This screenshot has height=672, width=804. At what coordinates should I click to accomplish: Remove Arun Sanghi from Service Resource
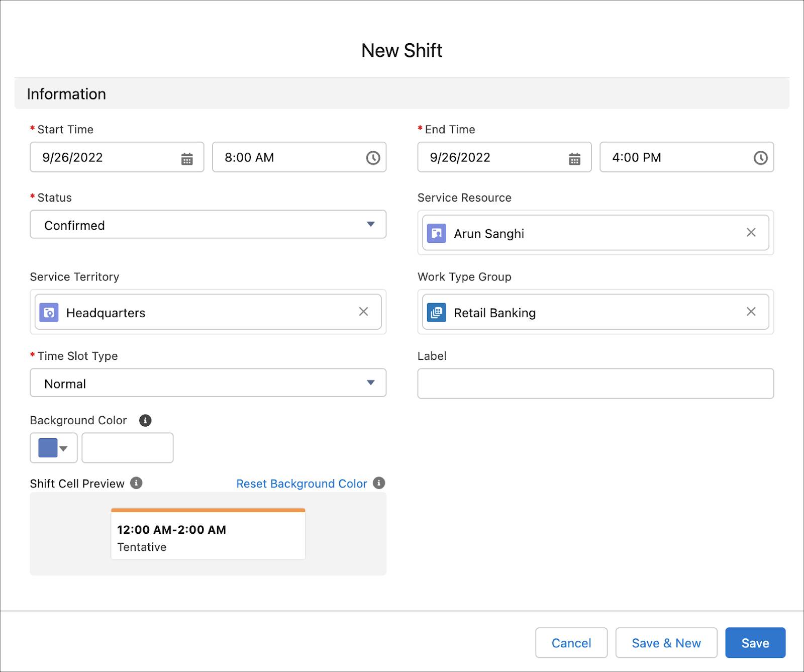point(751,233)
